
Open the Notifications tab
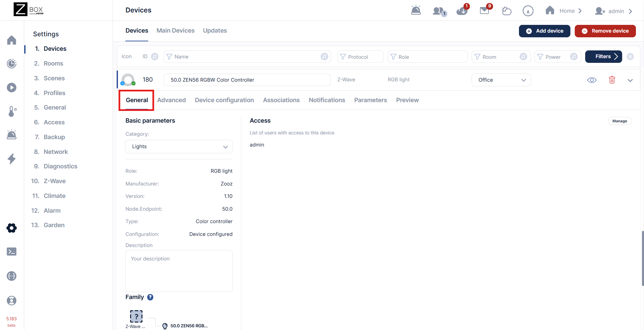click(x=327, y=100)
